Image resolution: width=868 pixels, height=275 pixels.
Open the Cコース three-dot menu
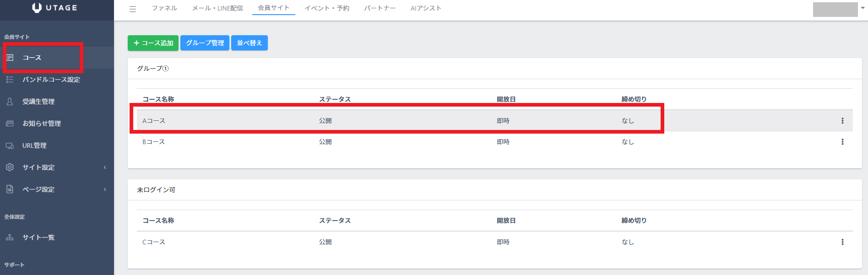click(842, 242)
